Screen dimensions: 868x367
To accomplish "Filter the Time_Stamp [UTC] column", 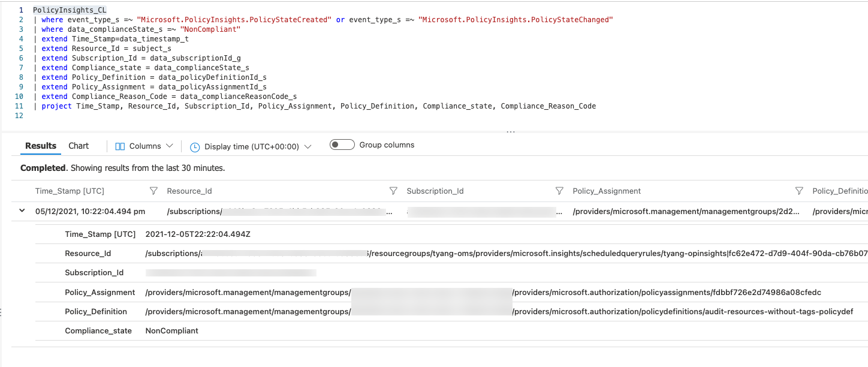I will [x=153, y=191].
